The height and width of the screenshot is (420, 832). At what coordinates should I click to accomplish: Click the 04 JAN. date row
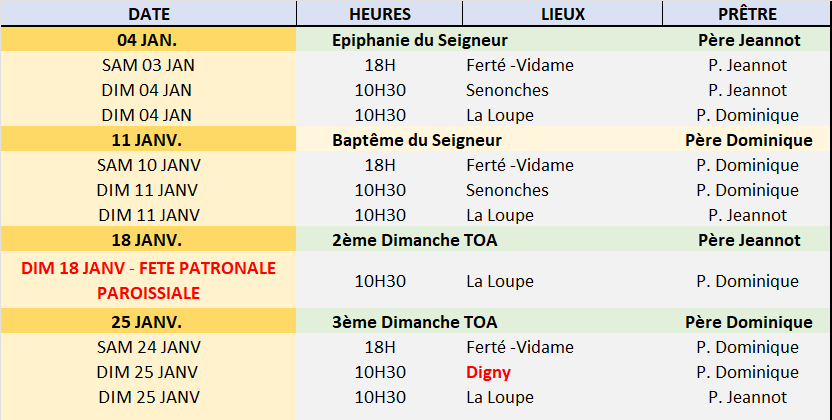coord(148,40)
